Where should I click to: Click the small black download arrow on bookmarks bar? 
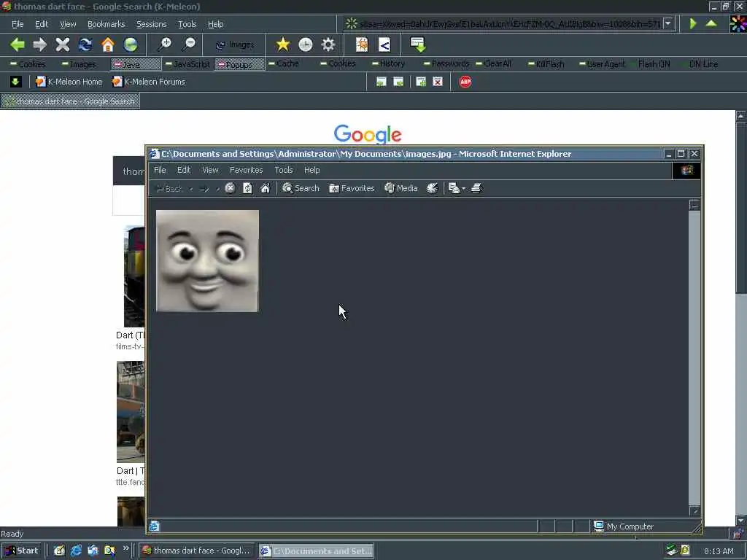pyautogui.click(x=15, y=82)
